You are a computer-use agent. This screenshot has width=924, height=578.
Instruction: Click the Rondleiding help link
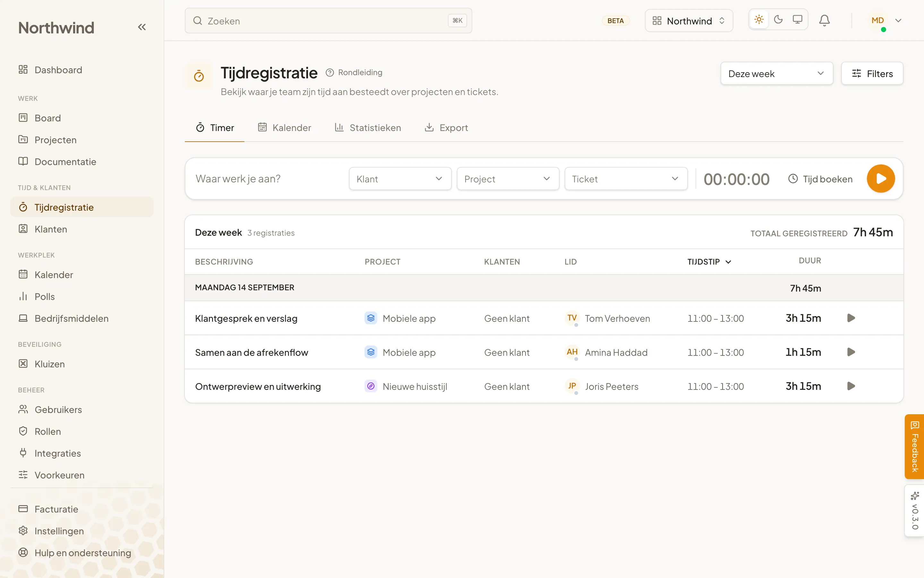tap(354, 72)
